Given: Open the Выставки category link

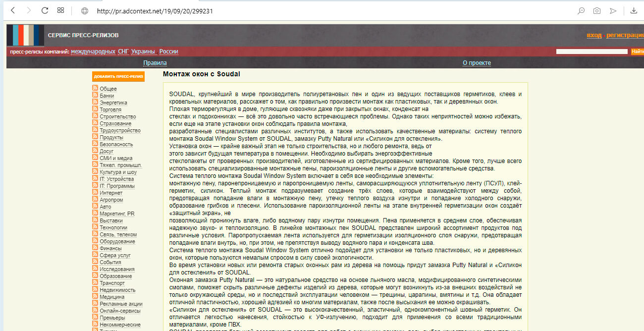Looking at the screenshot, I should pyautogui.click(x=111, y=221).
